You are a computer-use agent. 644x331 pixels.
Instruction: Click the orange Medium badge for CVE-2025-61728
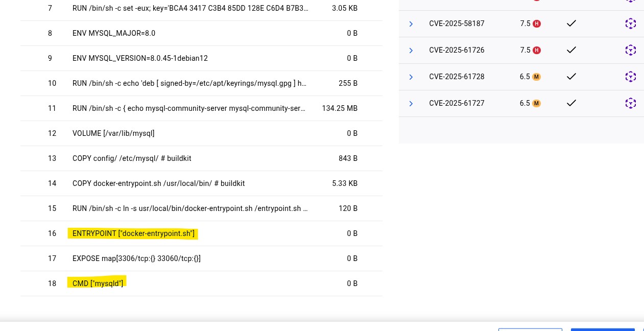click(x=536, y=77)
